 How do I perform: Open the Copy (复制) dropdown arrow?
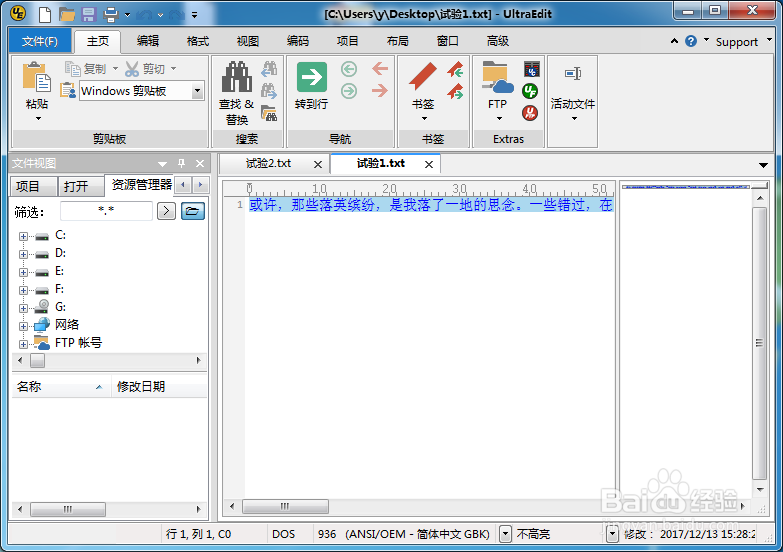pyautogui.click(x=115, y=68)
